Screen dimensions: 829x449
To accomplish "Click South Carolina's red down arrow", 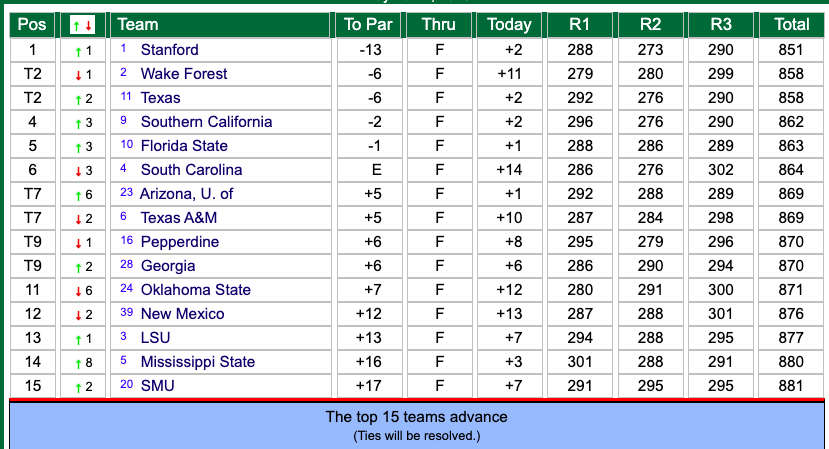I will [x=78, y=171].
